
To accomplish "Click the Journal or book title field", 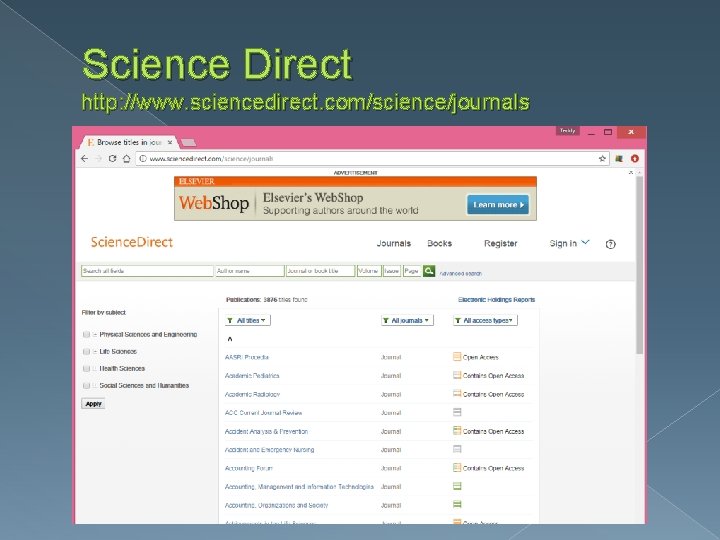I will click(321, 271).
